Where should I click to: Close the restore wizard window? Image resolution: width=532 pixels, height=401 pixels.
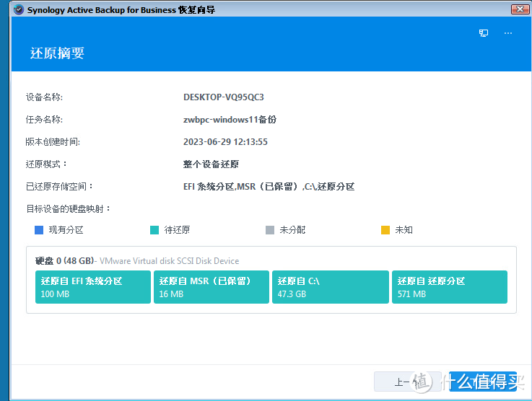[520, 9]
